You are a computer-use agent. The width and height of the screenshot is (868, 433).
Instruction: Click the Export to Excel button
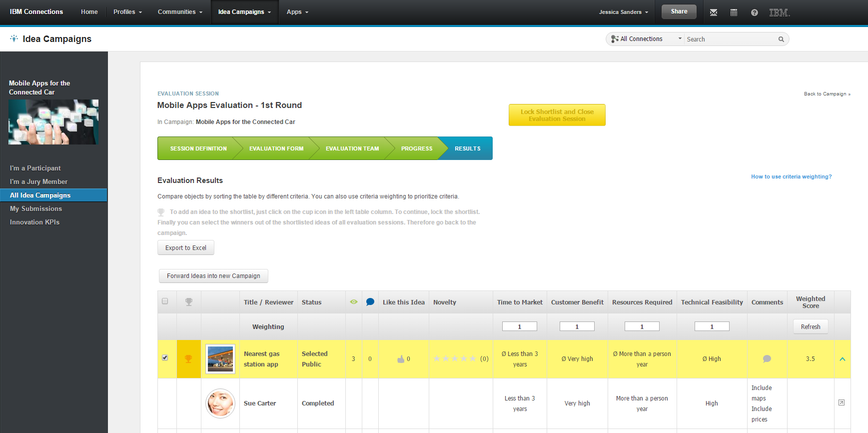tap(186, 248)
